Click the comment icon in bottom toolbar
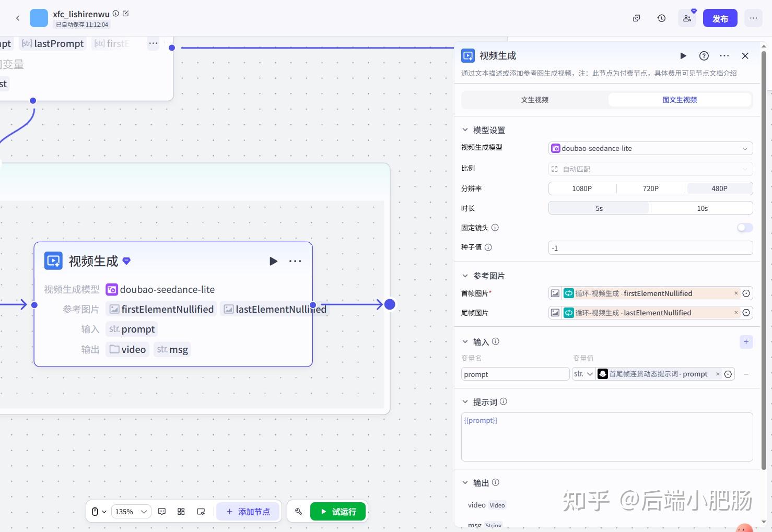 [161, 512]
